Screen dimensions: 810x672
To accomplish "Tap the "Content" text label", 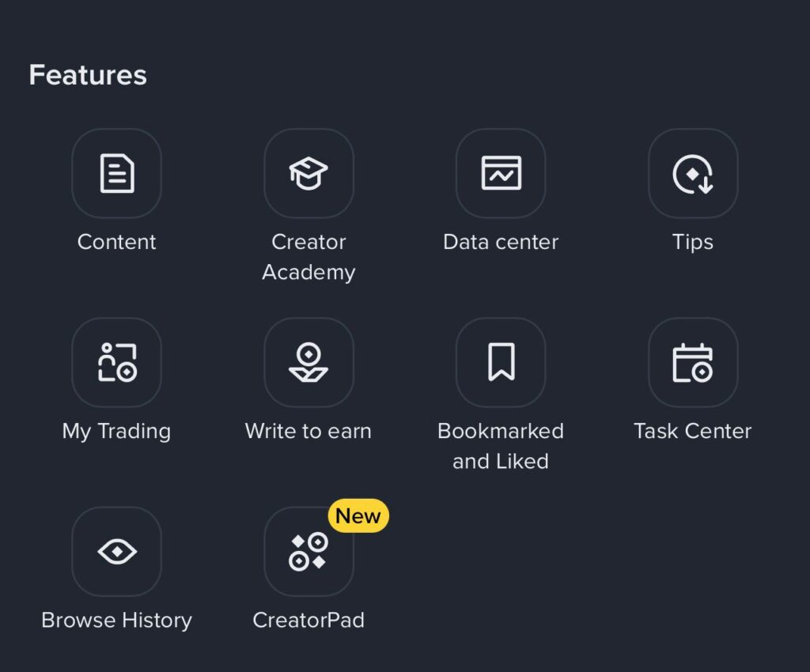I will pos(117,242).
